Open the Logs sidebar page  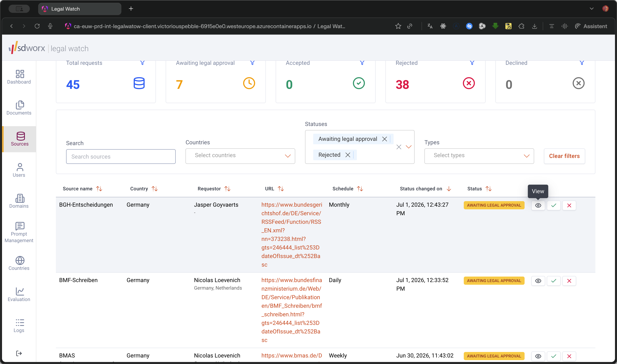(19, 325)
